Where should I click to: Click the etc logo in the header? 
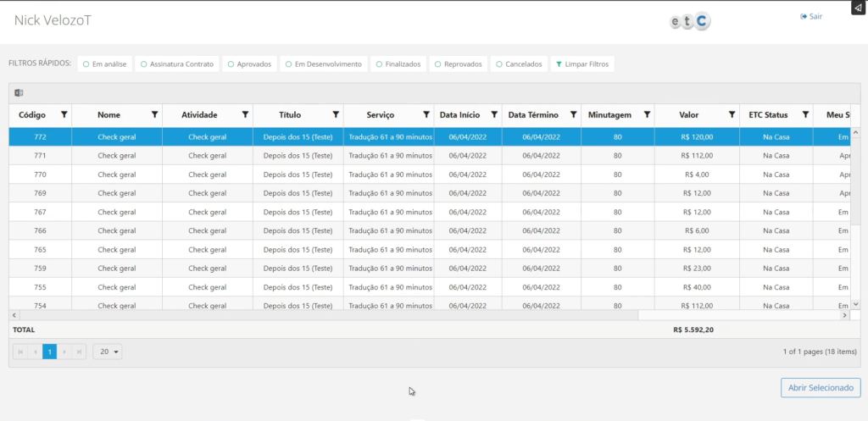(689, 22)
